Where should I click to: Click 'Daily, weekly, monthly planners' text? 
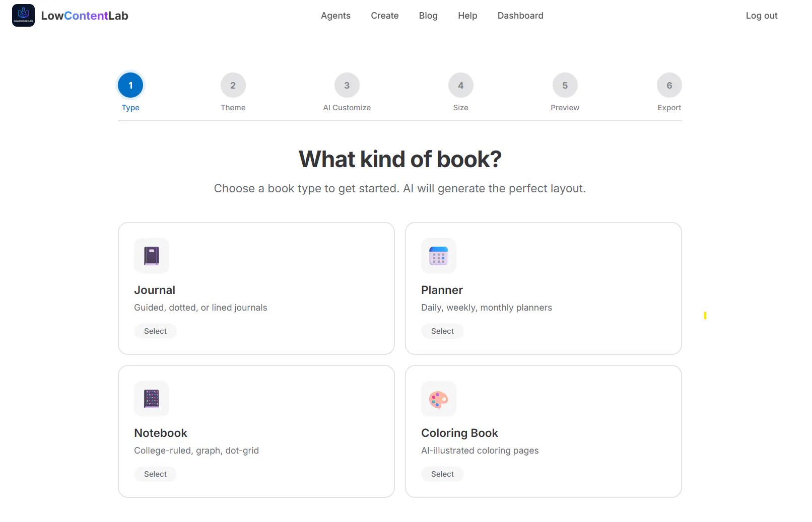487,308
